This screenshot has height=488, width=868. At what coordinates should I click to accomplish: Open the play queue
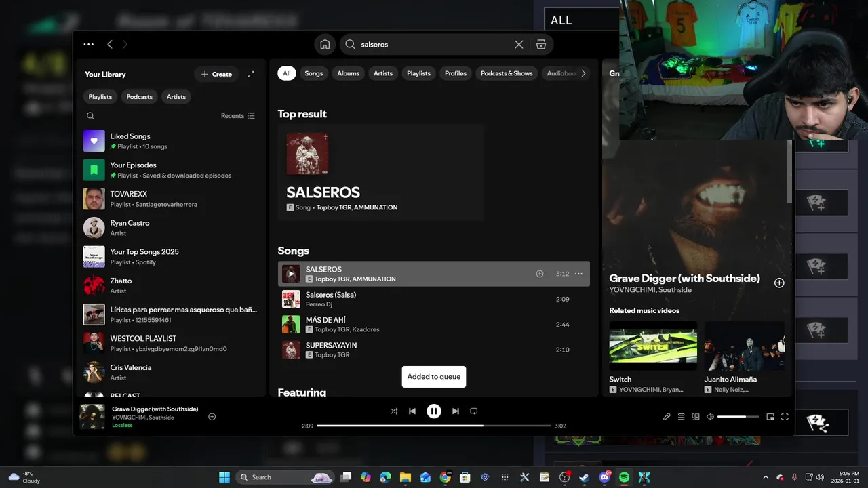click(x=682, y=417)
